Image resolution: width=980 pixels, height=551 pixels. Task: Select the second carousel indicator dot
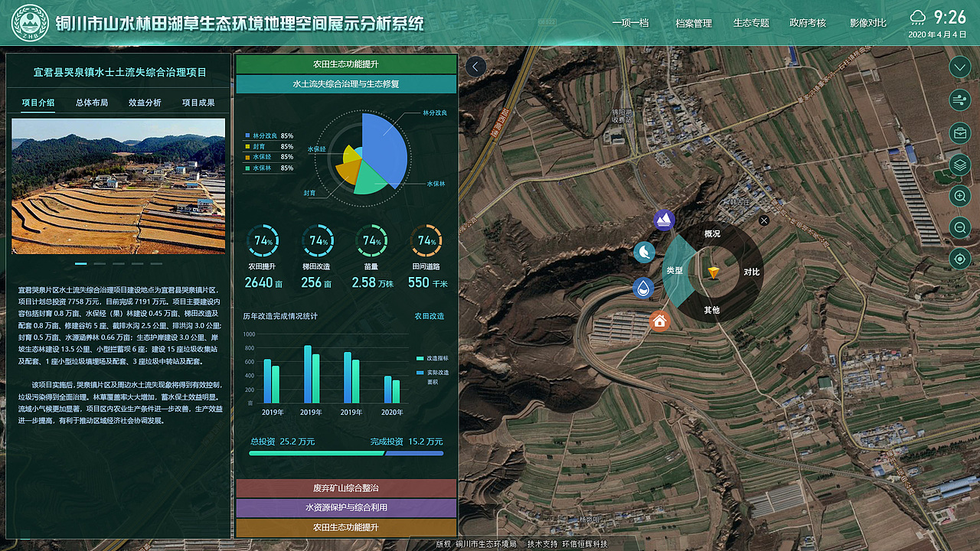click(100, 263)
